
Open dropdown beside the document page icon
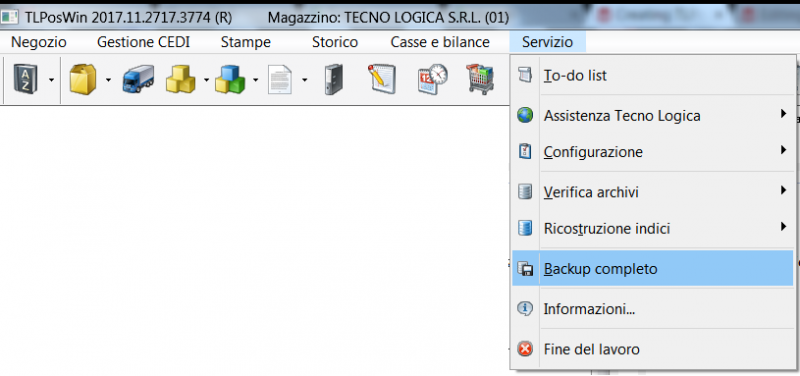[305, 80]
